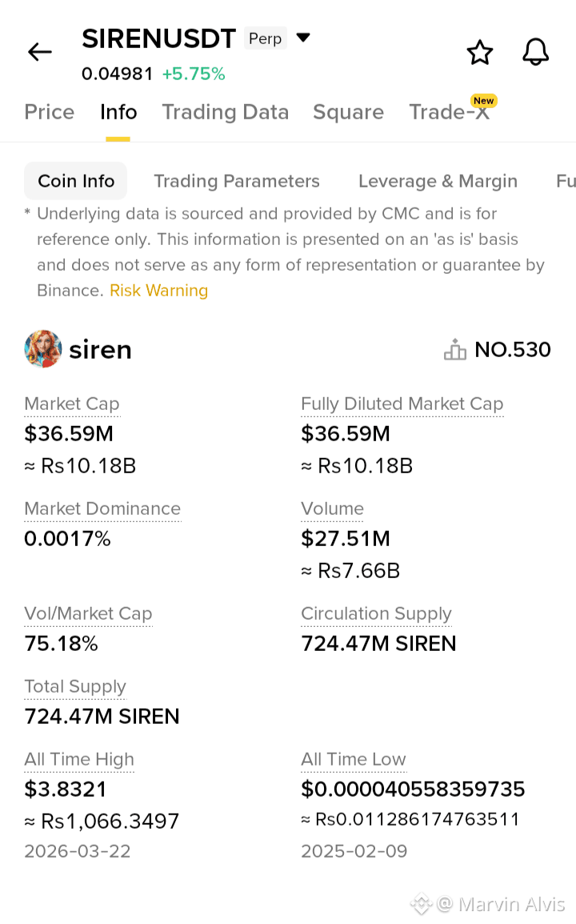This screenshot has width=576, height=924.
Task: Show Fully Diluted Market Cap explanation
Action: coord(402,404)
